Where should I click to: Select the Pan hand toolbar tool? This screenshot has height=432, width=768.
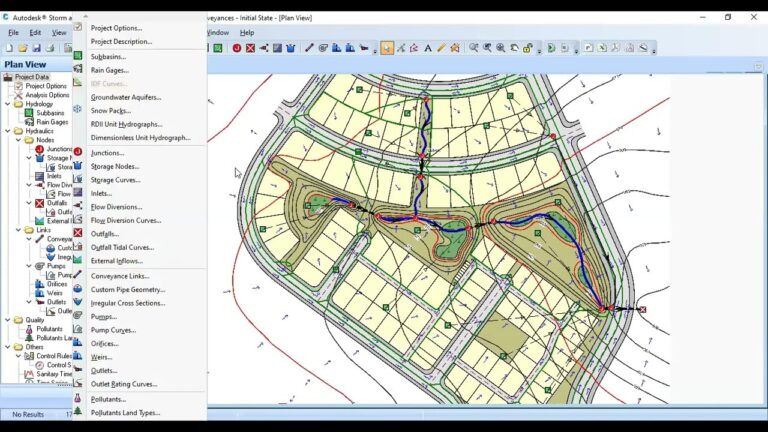coord(514,48)
